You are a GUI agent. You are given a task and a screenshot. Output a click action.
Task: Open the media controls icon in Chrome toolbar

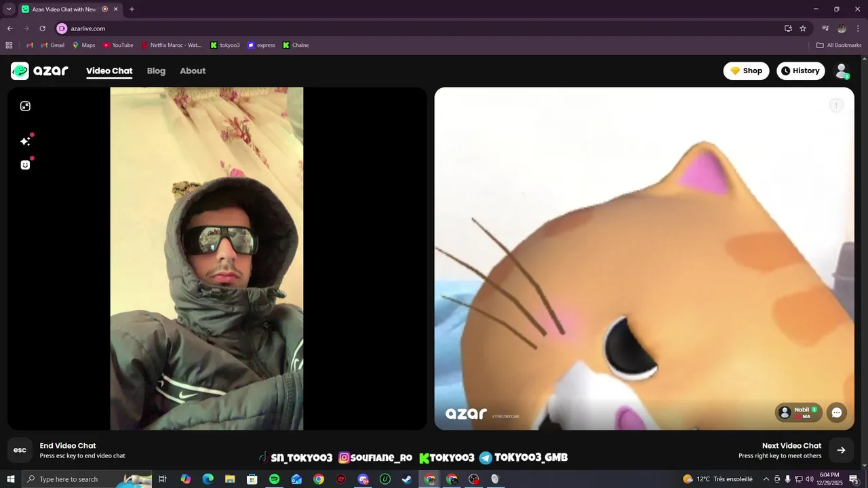(x=825, y=28)
